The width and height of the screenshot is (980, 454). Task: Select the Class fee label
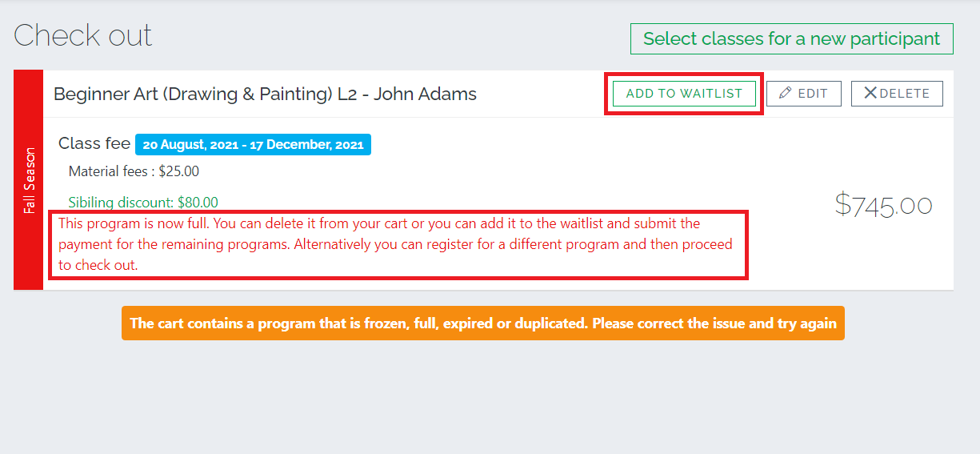tap(94, 144)
